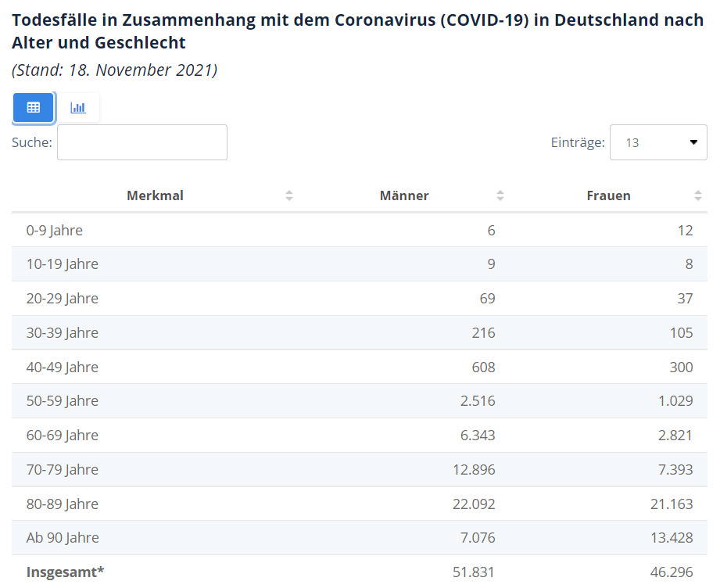Click the sort arrows beside Merkmal

click(289, 195)
